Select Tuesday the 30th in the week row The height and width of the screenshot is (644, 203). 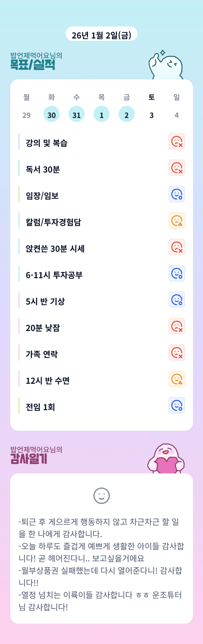tap(52, 114)
